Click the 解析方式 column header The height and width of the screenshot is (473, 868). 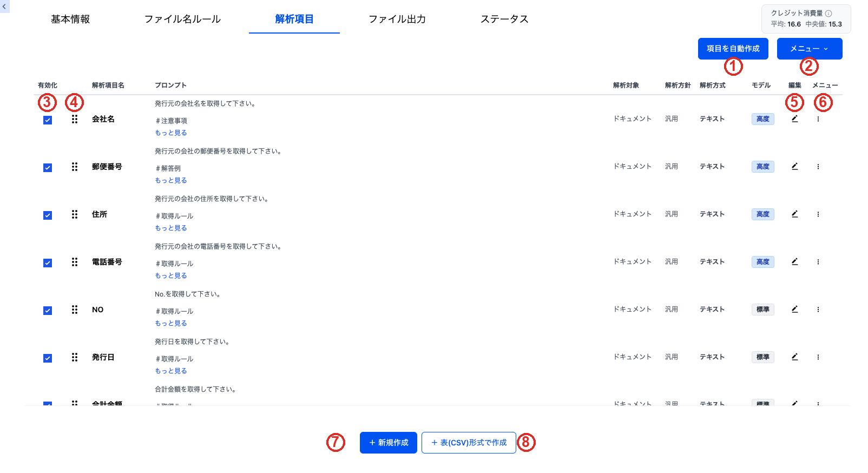[713, 86]
